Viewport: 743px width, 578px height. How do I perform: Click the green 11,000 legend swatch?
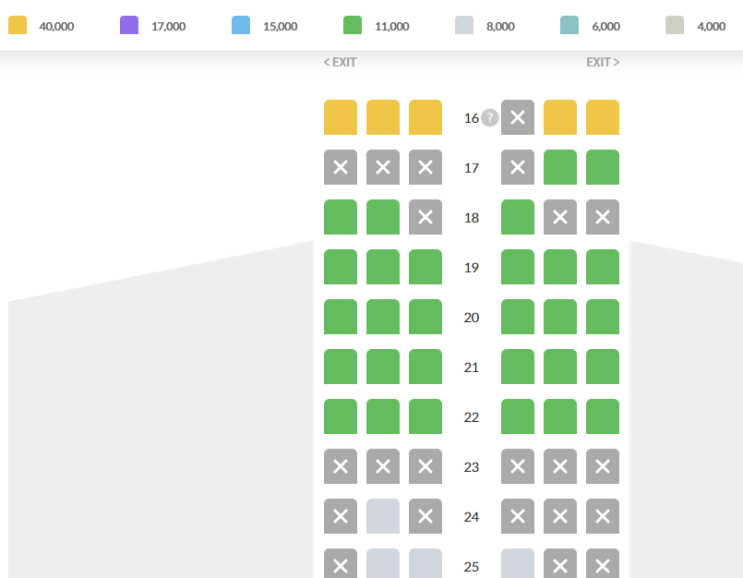pos(352,26)
